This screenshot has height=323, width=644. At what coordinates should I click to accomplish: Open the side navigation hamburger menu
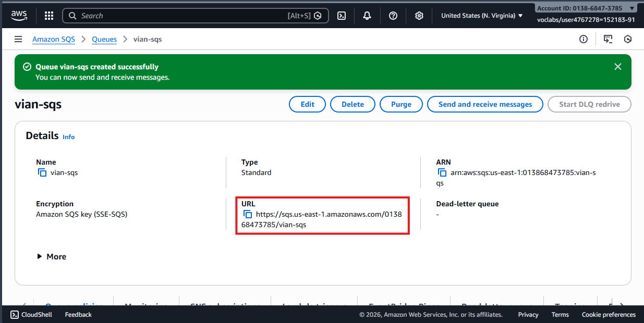tap(18, 39)
